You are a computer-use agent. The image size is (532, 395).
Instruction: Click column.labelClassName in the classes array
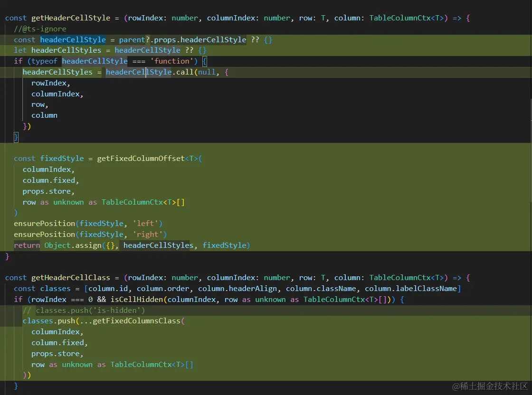pos(411,289)
